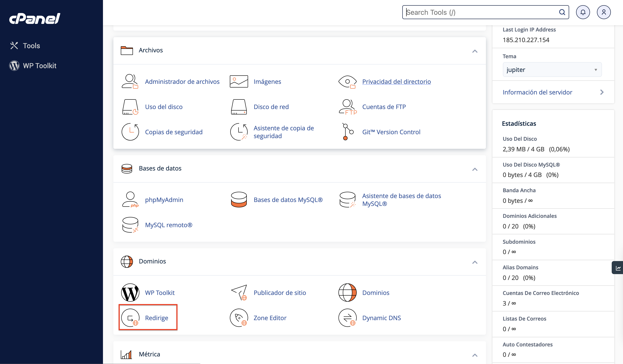Click the Redirige icon
623x364 pixels.
coord(130,318)
